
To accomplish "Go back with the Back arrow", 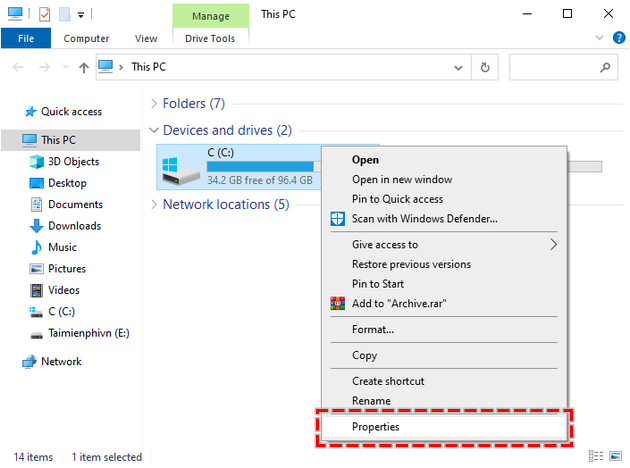I will [x=18, y=67].
